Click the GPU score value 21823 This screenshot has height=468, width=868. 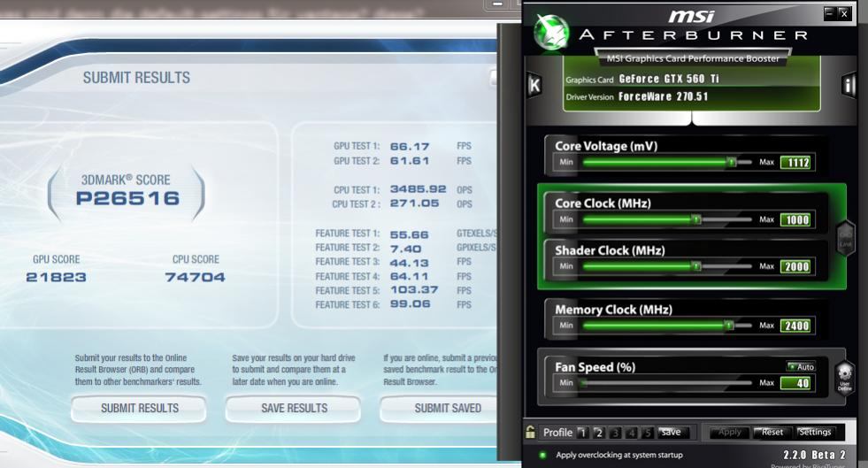[56, 277]
